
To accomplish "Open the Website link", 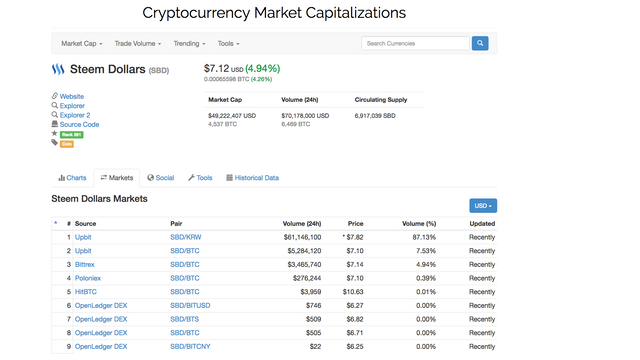I will coord(72,96).
